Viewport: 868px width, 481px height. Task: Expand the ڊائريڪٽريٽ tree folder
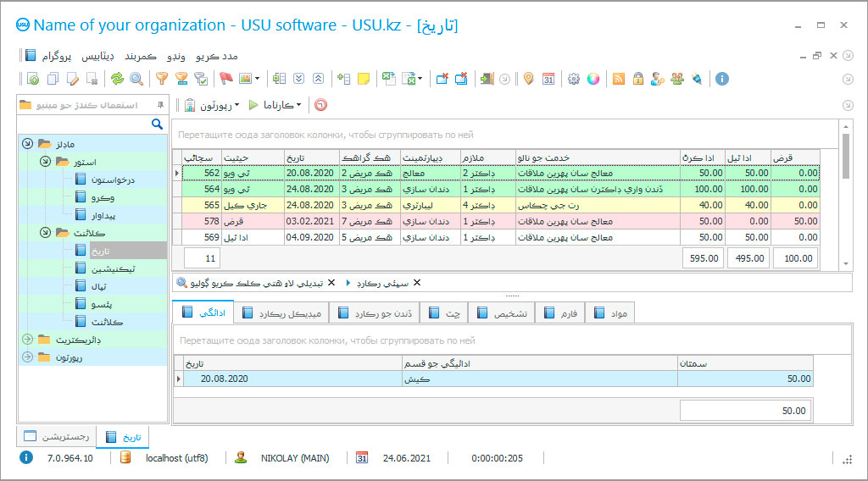click(x=28, y=340)
